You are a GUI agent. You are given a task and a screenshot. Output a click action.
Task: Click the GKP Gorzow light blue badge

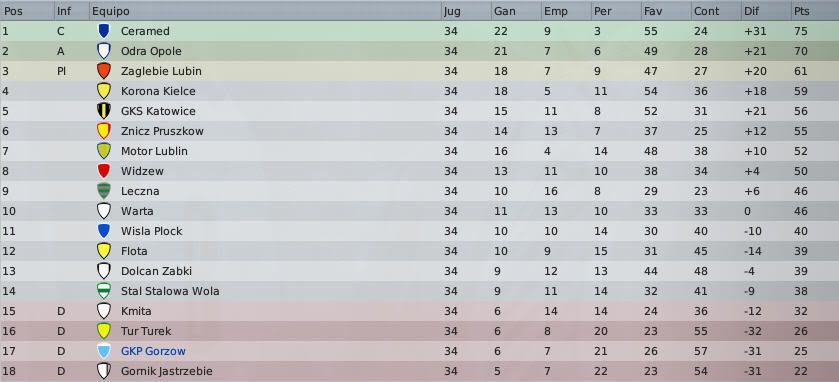103,351
